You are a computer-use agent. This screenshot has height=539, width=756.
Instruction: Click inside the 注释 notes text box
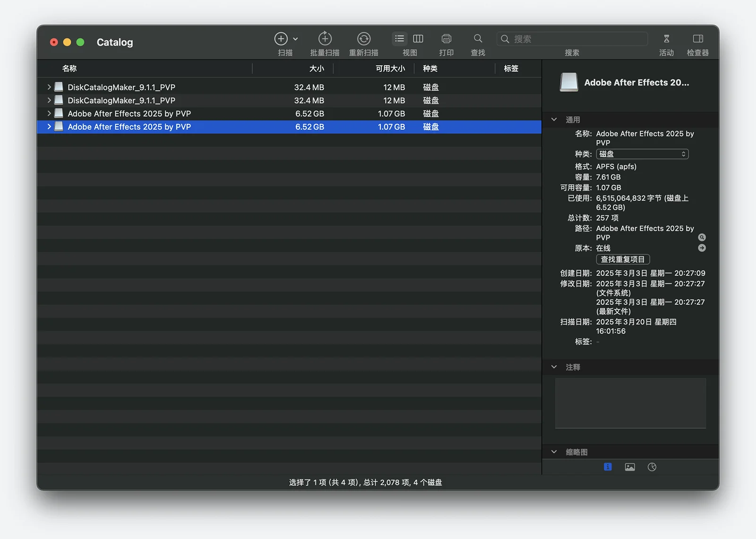pyautogui.click(x=630, y=403)
